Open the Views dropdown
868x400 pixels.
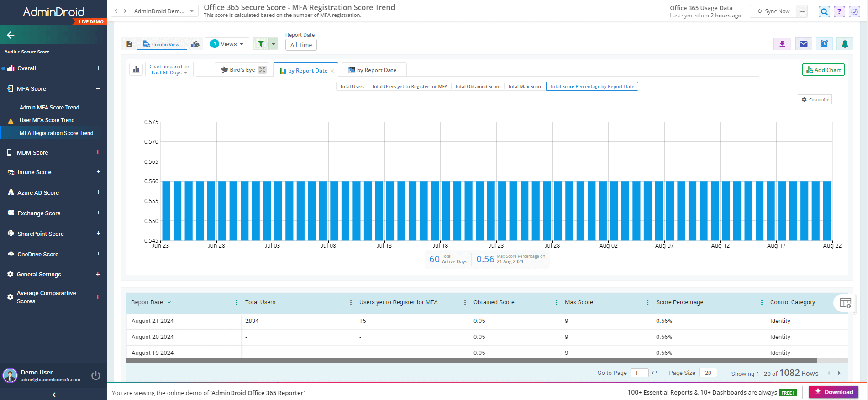(227, 44)
